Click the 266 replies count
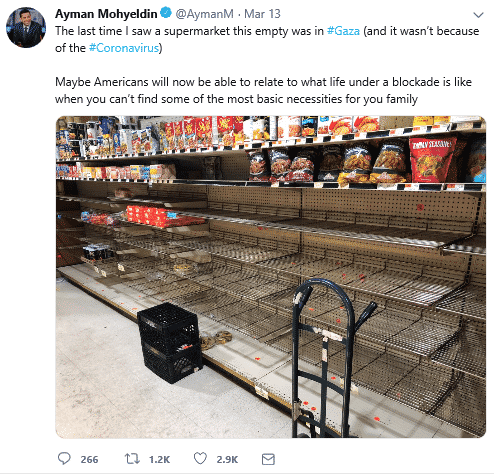 click(x=89, y=459)
